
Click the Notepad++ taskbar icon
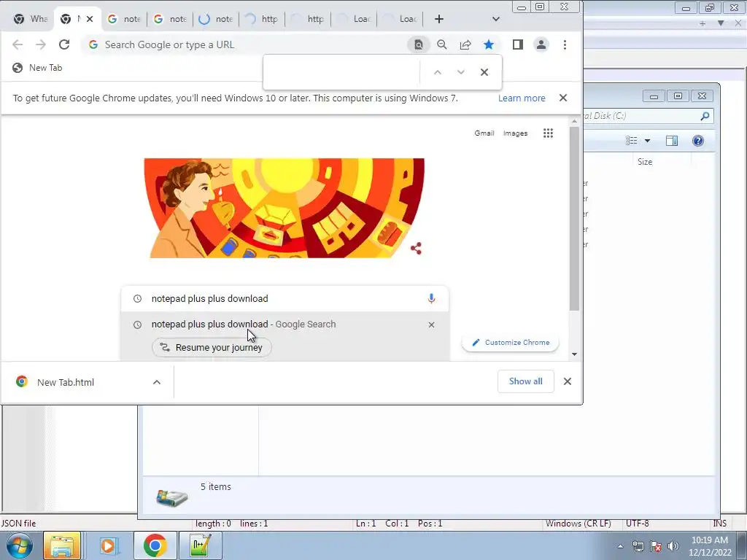coord(200,545)
